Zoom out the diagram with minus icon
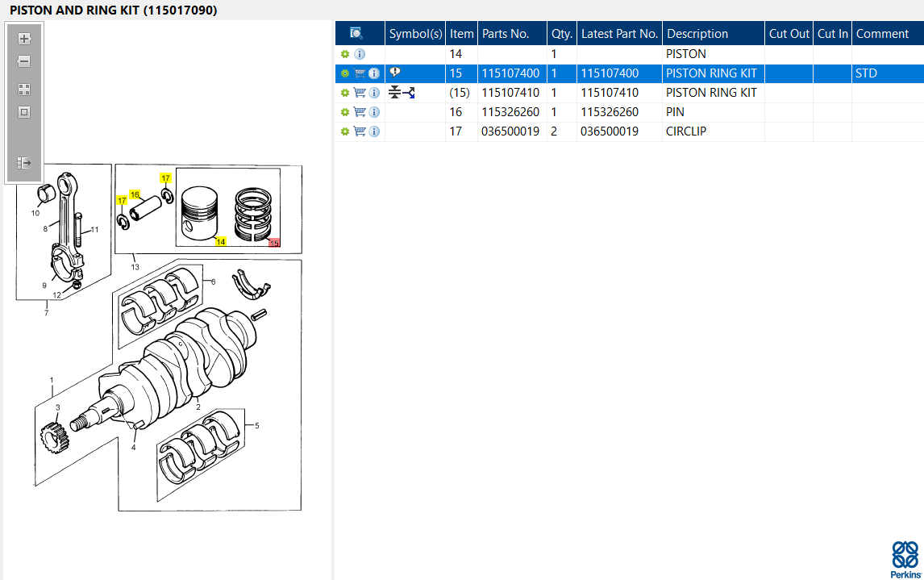Viewport: 924px width, 580px height. 24,61
